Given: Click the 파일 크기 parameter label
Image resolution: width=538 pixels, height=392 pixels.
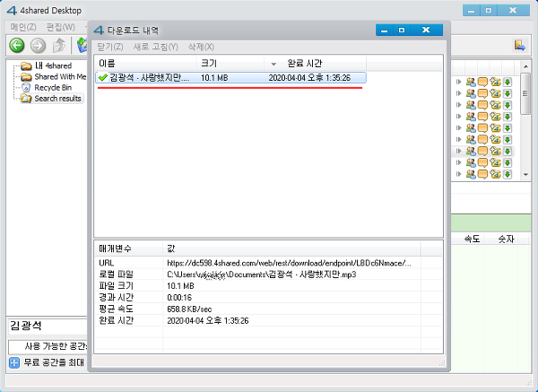Looking at the screenshot, I should (x=116, y=285).
